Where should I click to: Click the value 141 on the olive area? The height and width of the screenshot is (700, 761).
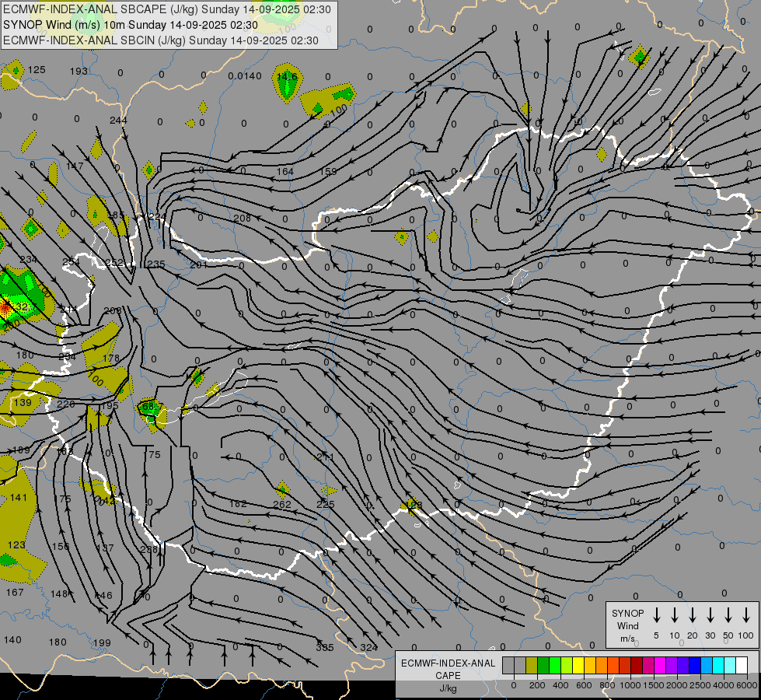click(19, 498)
